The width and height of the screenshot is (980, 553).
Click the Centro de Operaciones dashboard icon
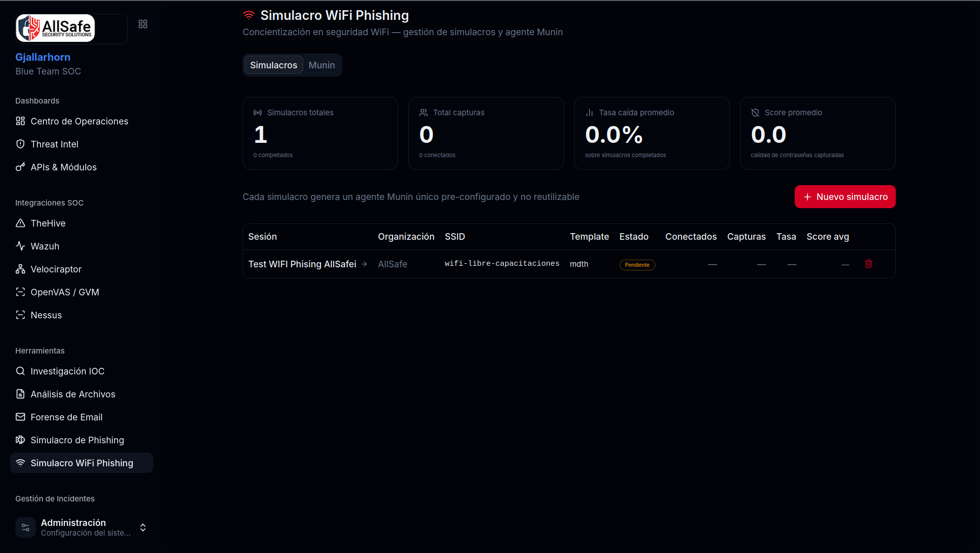coord(20,121)
